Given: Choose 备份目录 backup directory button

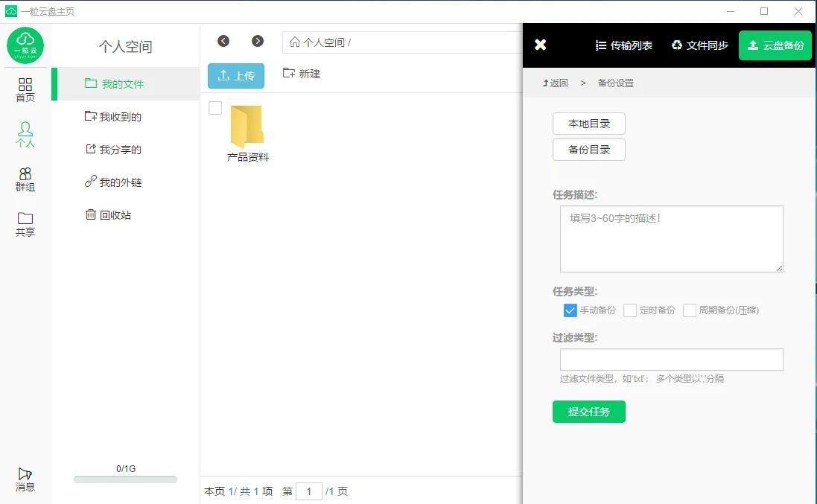Looking at the screenshot, I should point(589,150).
